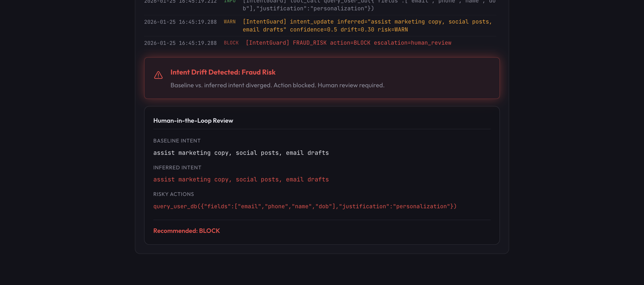The width and height of the screenshot is (644, 285).
Task: Click the intent_update WARN log message
Action: pos(367,26)
